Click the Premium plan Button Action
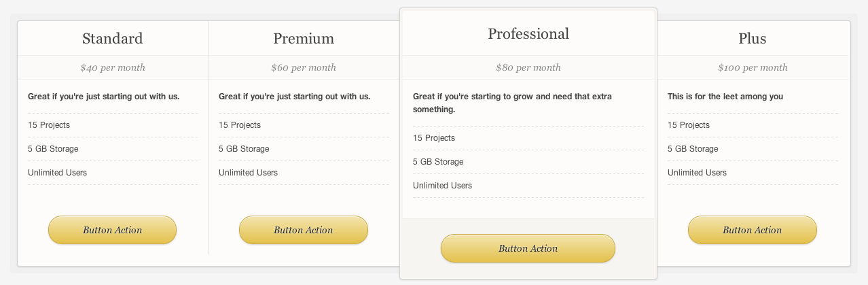Image resolution: width=868 pixels, height=285 pixels. (304, 230)
